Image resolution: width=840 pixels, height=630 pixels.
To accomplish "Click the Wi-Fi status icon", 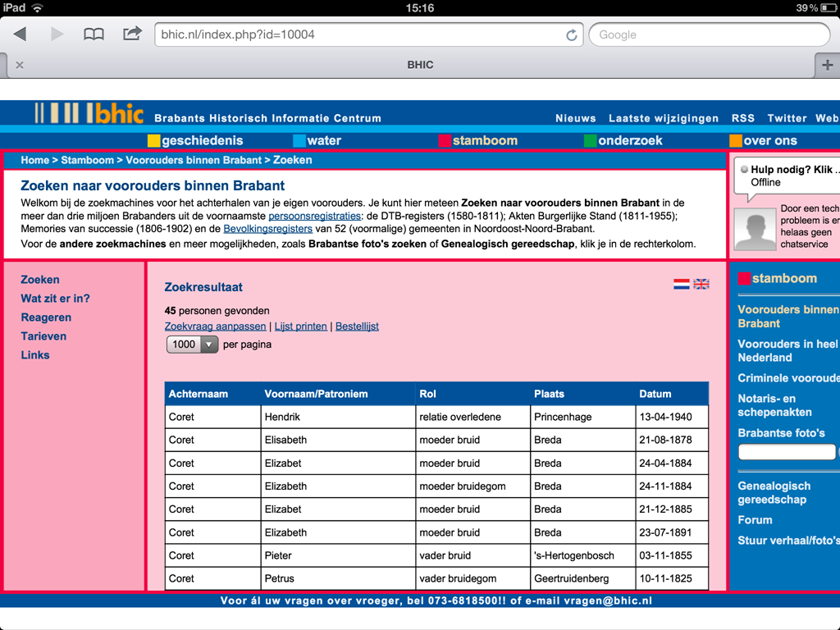I will point(38,8).
